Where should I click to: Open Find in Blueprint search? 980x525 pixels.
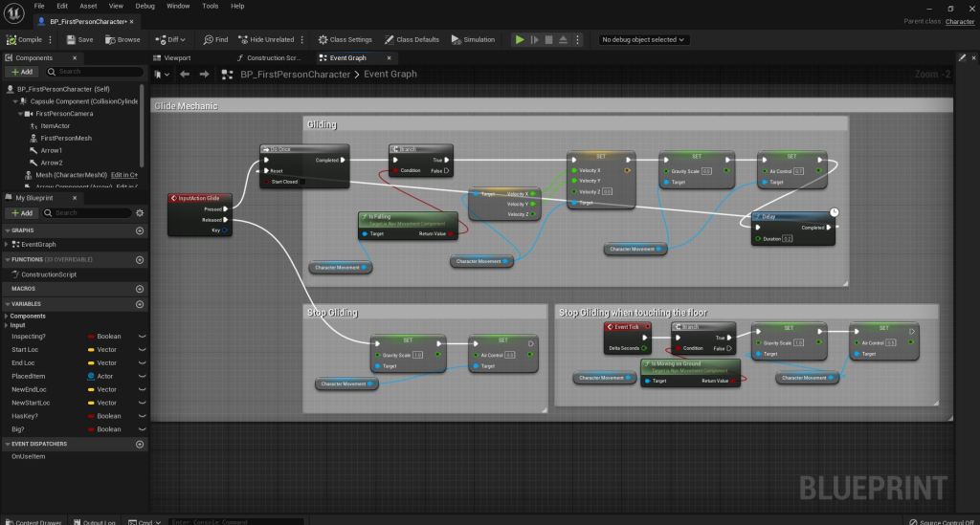coord(215,39)
